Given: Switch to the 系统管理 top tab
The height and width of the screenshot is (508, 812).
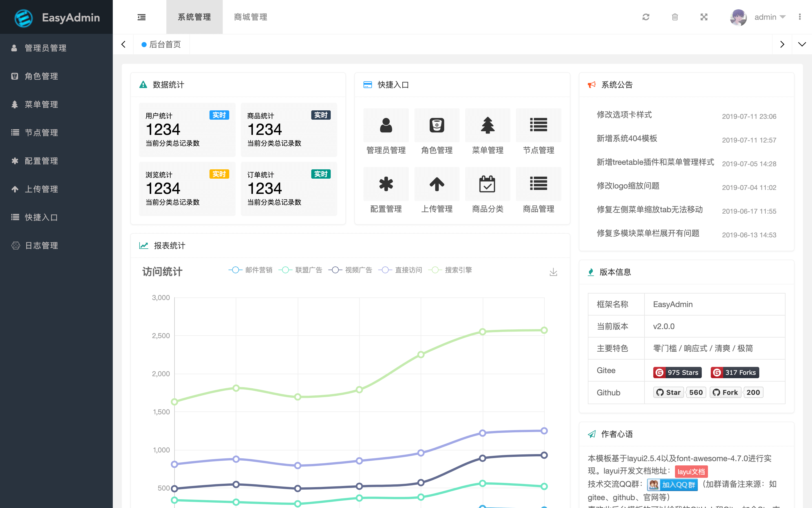Looking at the screenshot, I should 194,17.
